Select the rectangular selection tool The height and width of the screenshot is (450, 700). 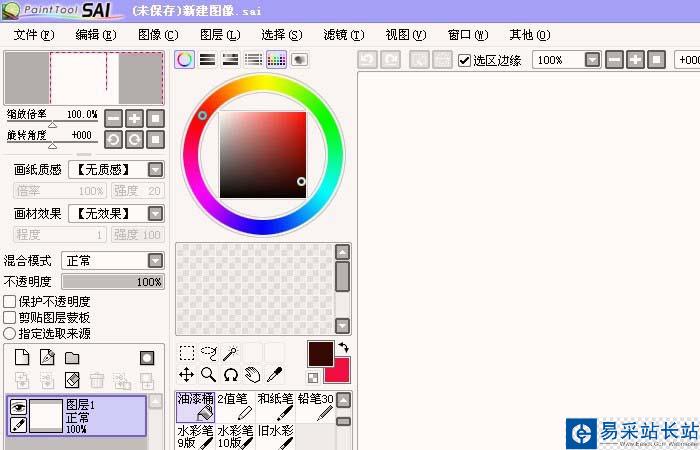click(187, 353)
